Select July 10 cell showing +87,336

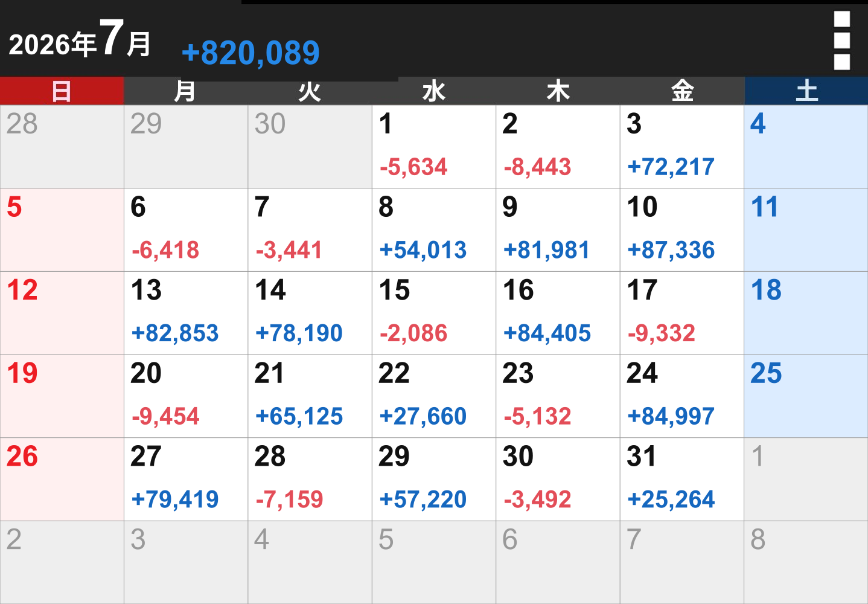click(682, 230)
